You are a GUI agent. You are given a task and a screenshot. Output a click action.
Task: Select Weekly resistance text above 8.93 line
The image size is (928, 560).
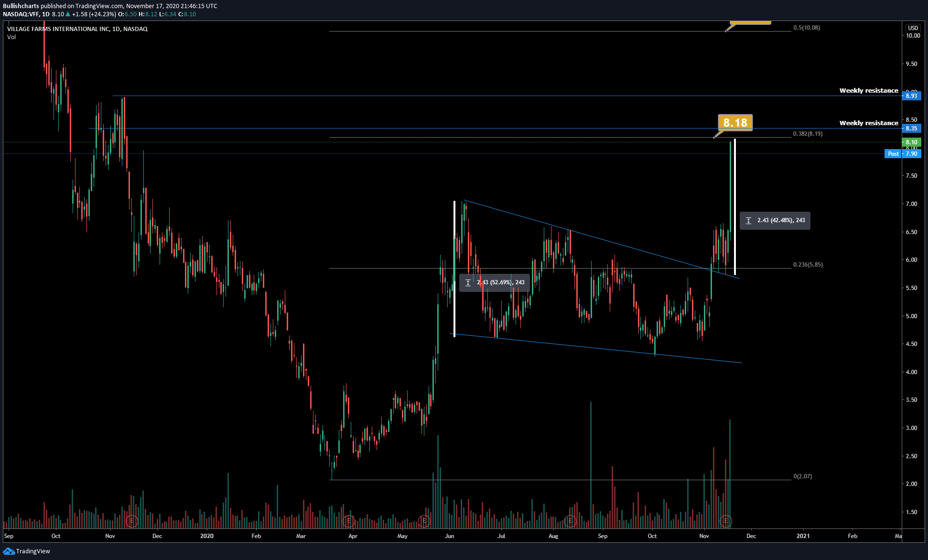(x=869, y=90)
